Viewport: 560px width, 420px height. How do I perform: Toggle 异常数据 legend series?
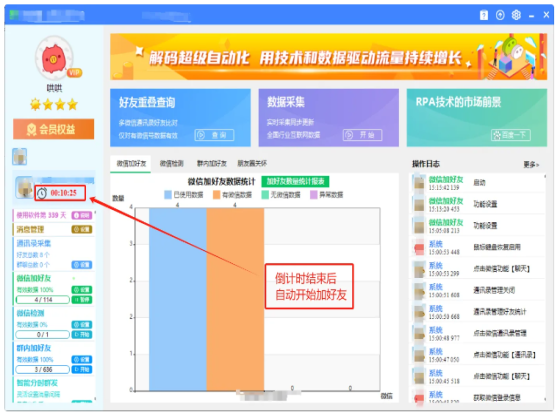(326, 195)
